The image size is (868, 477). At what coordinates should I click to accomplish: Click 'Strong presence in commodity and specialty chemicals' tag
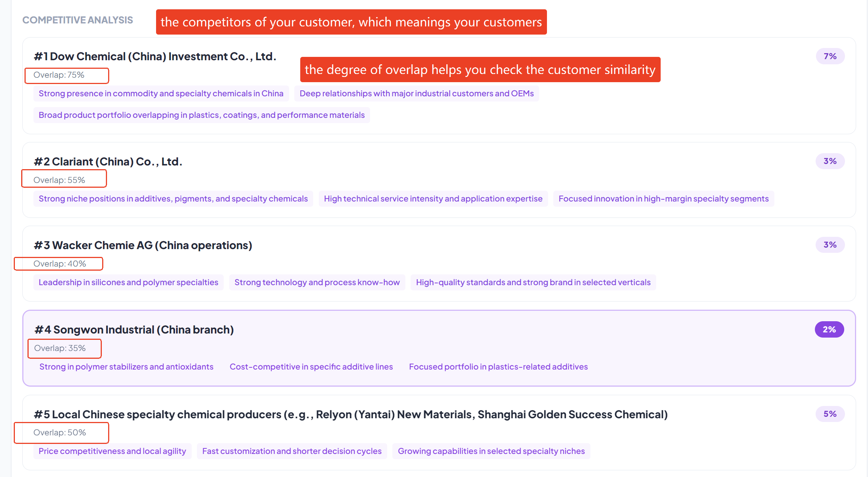(x=161, y=93)
